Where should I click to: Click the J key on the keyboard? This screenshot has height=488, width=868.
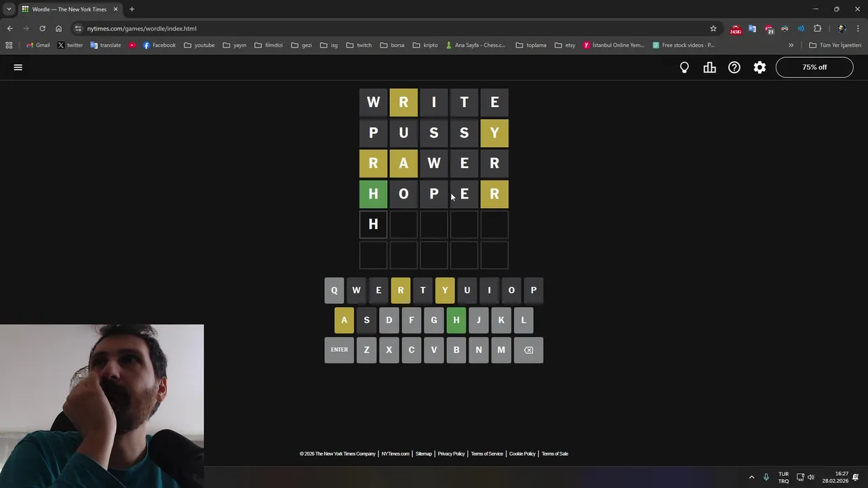click(479, 320)
